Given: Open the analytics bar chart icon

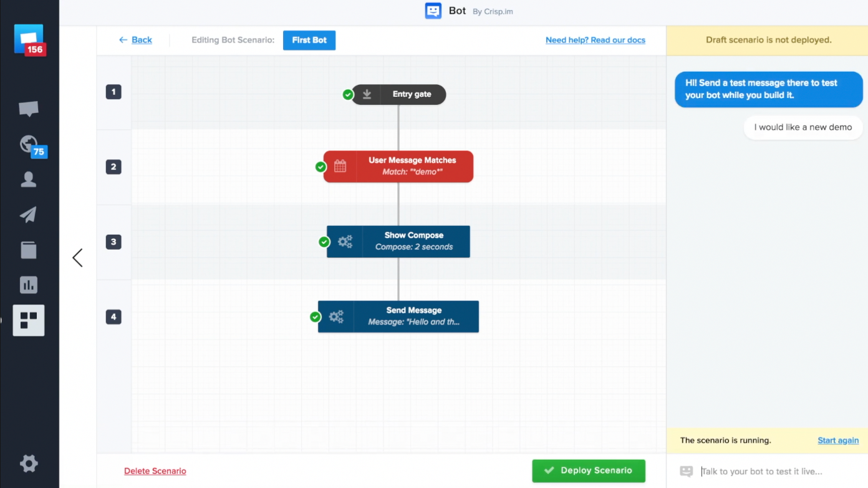Looking at the screenshot, I should (x=29, y=285).
